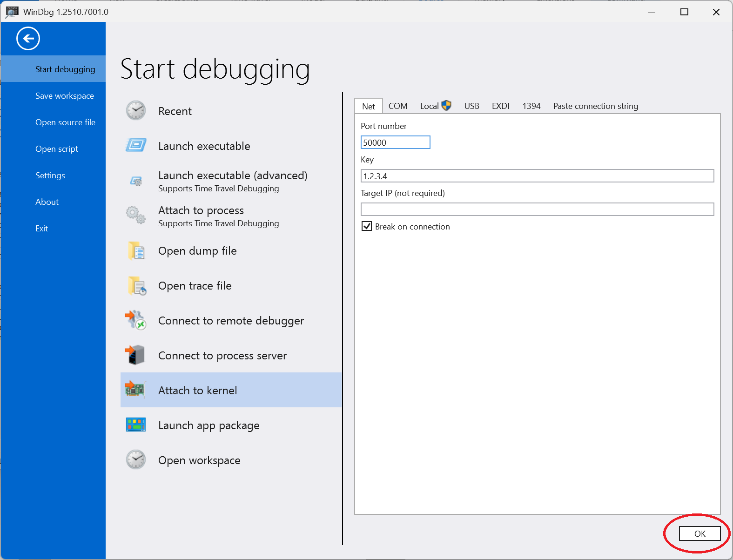This screenshot has width=733, height=560.
Task: Click the Port number input field
Action: 395,142
